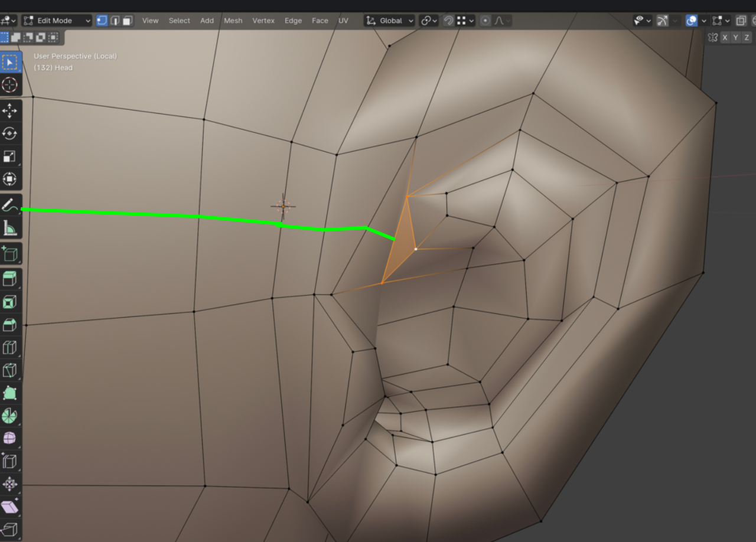Click the selected white vertex on mesh
The height and width of the screenshot is (542, 756).
[x=416, y=249]
